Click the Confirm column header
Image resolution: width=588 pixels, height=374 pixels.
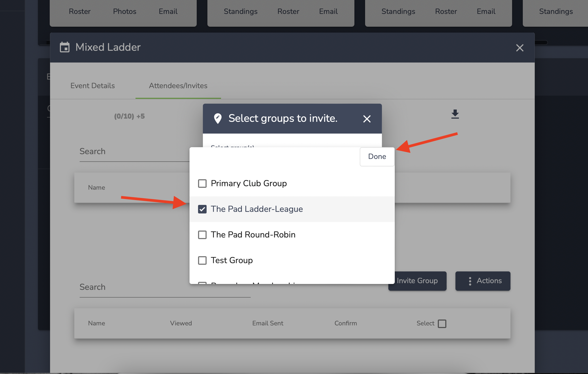[346, 323]
